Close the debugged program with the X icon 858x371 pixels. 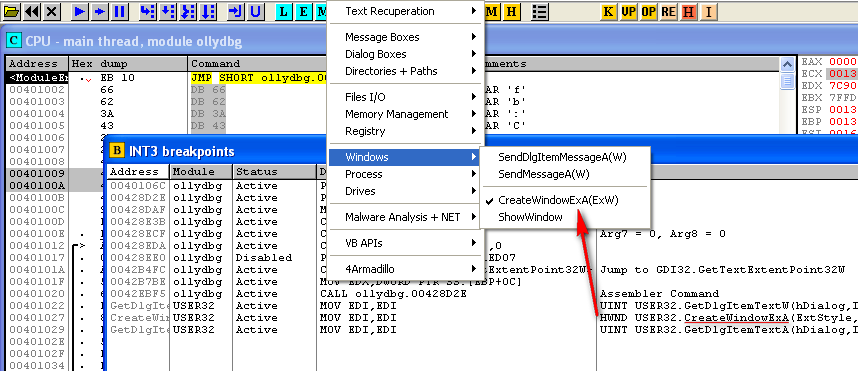(51, 11)
